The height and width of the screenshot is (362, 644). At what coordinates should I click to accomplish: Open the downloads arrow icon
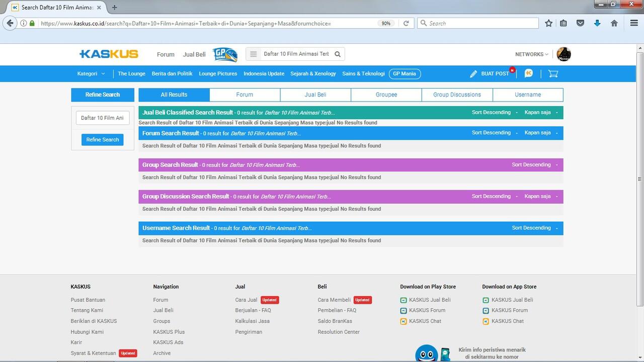click(x=597, y=23)
